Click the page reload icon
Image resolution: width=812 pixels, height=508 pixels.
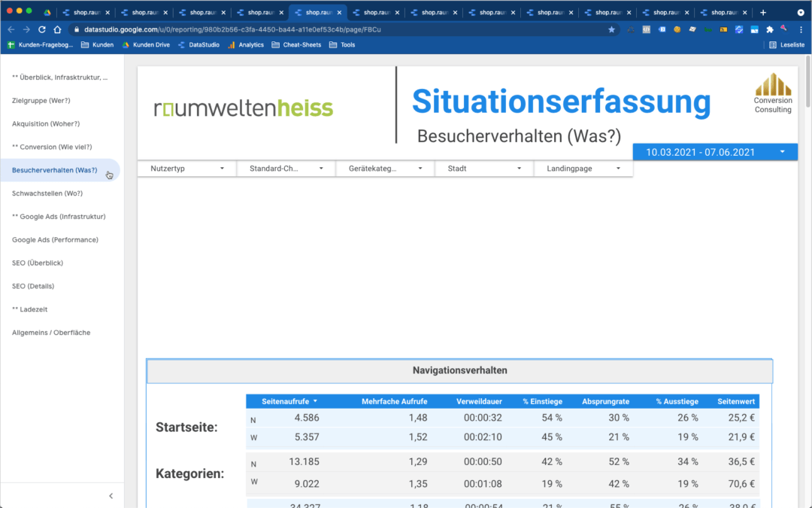coord(41,28)
